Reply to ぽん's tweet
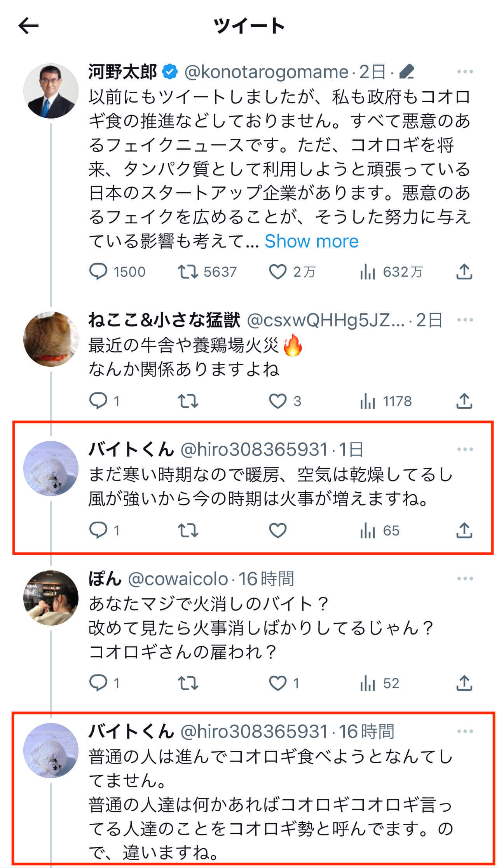Image resolution: width=499 pixels, height=868 pixels. point(98,683)
